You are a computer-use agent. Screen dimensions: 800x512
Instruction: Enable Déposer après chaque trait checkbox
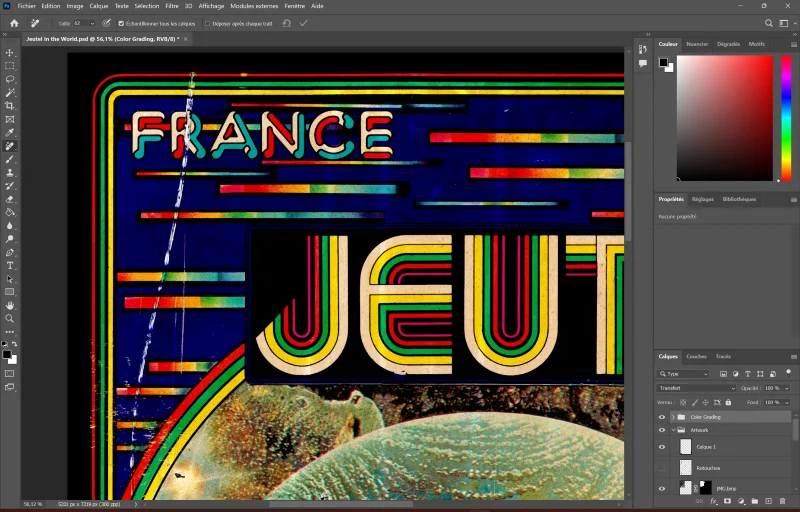pyautogui.click(x=207, y=22)
